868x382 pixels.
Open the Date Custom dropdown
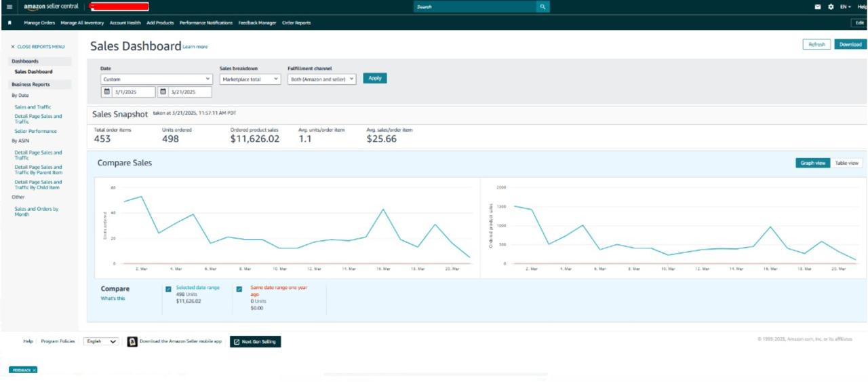157,79
